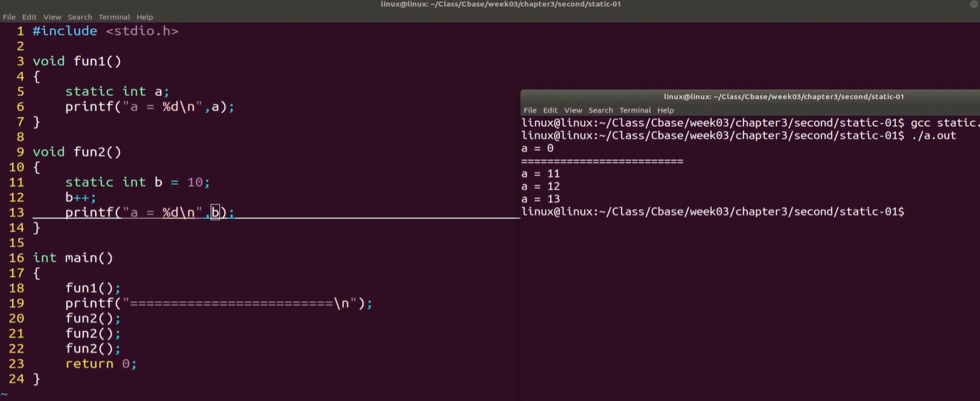This screenshot has height=401, width=980.
Task: Click 'fun2();' call on line 22
Action: pyautogui.click(x=93, y=349)
